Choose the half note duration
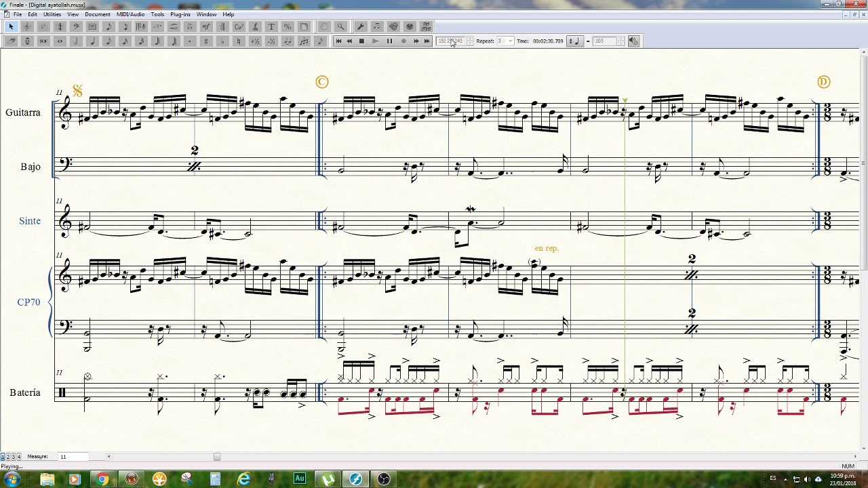This screenshot has height=488, width=868. click(76, 41)
